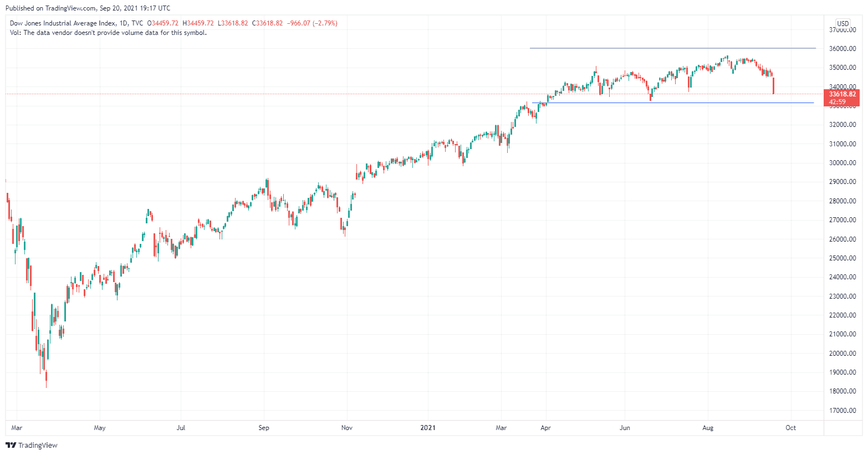Click the May label on time axis

coord(100,428)
